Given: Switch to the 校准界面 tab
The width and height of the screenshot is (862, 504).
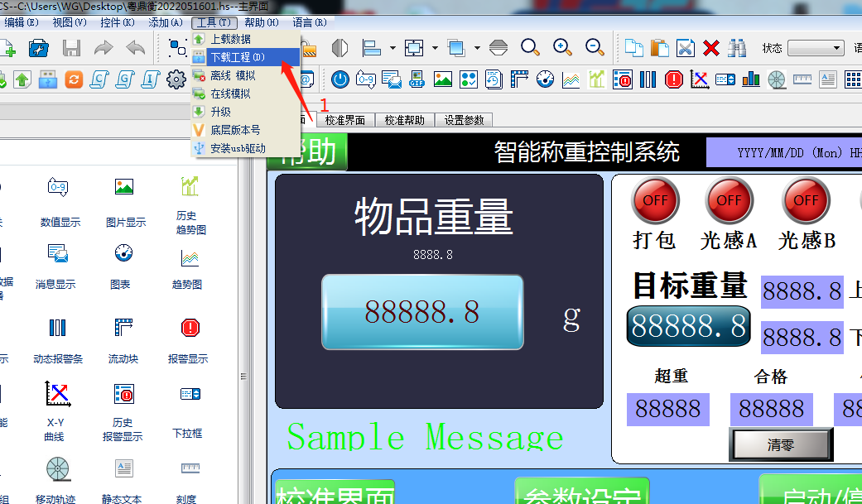Looking at the screenshot, I should (345, 120).
